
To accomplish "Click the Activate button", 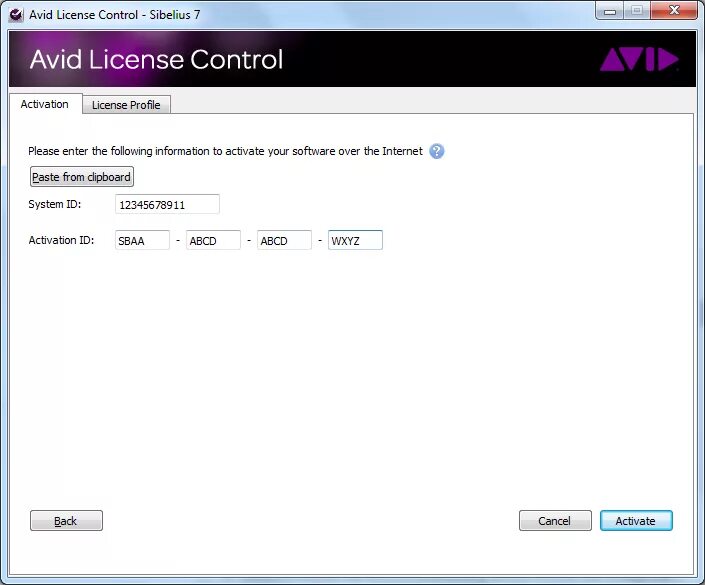I will click(x=636, y=521).
